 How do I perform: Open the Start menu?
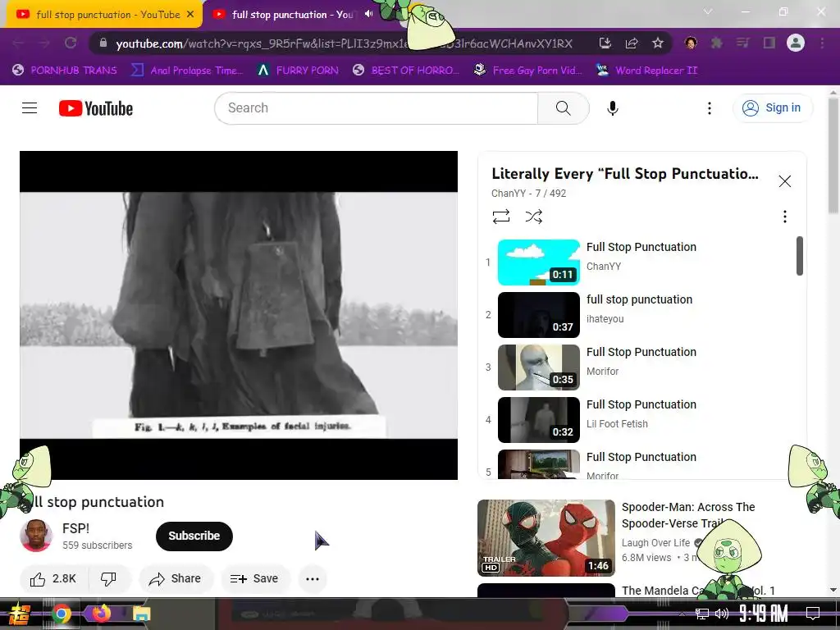click(20, 614)
